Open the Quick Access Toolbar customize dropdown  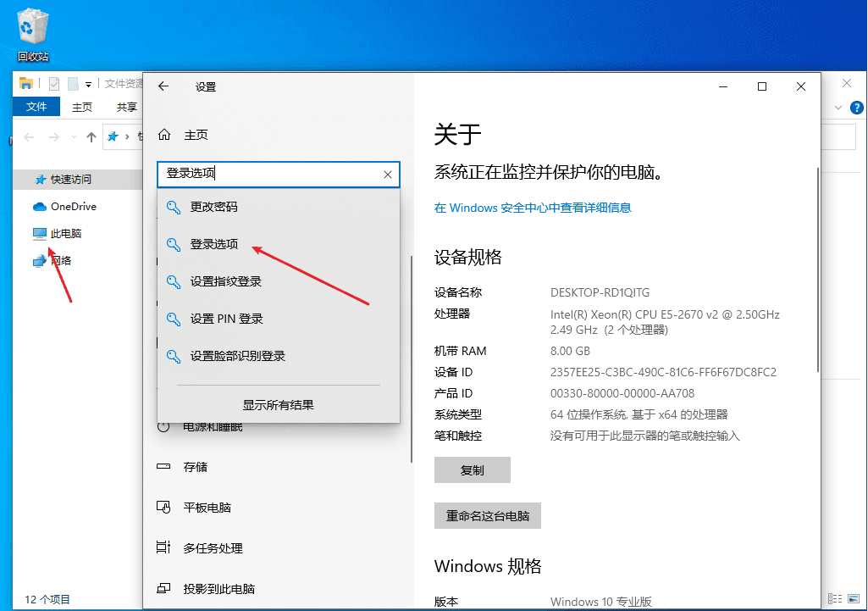[x=88, y=85]
